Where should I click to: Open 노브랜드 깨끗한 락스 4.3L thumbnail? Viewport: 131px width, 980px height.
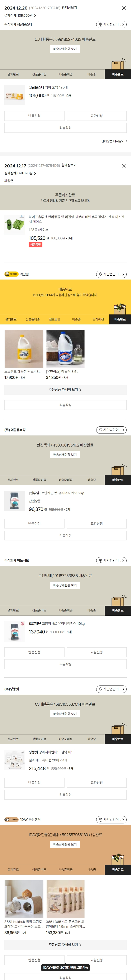pyautogui.click(x=24, y=349)
